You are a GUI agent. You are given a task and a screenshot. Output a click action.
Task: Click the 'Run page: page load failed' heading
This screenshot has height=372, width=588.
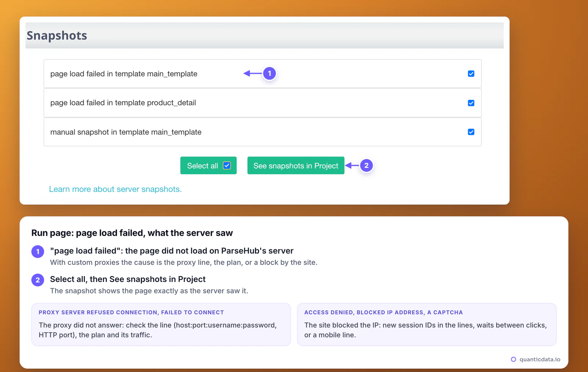132,233
